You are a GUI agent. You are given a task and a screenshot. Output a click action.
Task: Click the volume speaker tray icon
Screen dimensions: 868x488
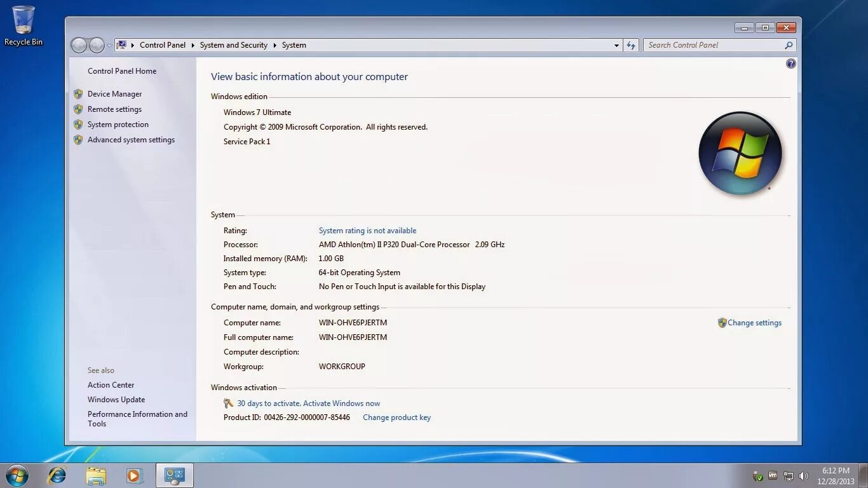[803, 476]
